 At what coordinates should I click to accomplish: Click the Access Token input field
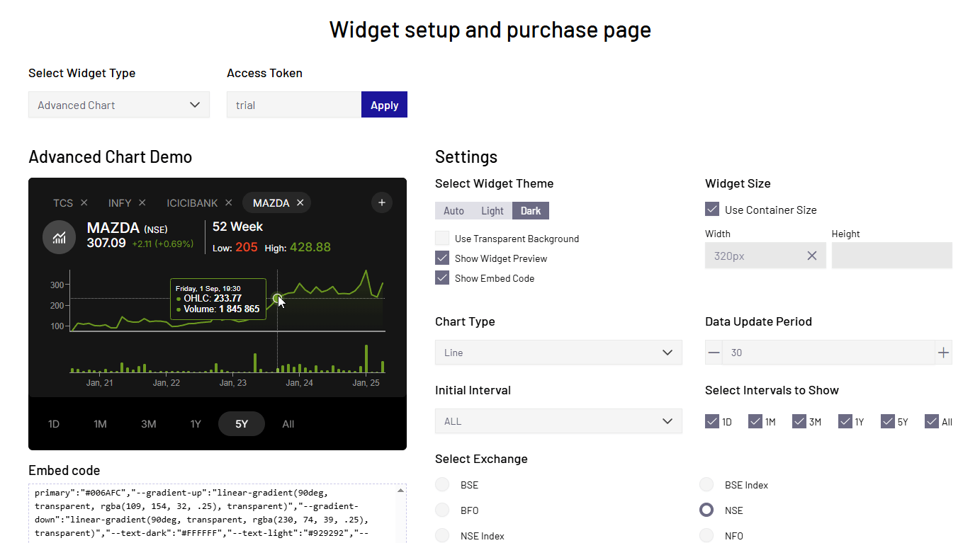293,105
